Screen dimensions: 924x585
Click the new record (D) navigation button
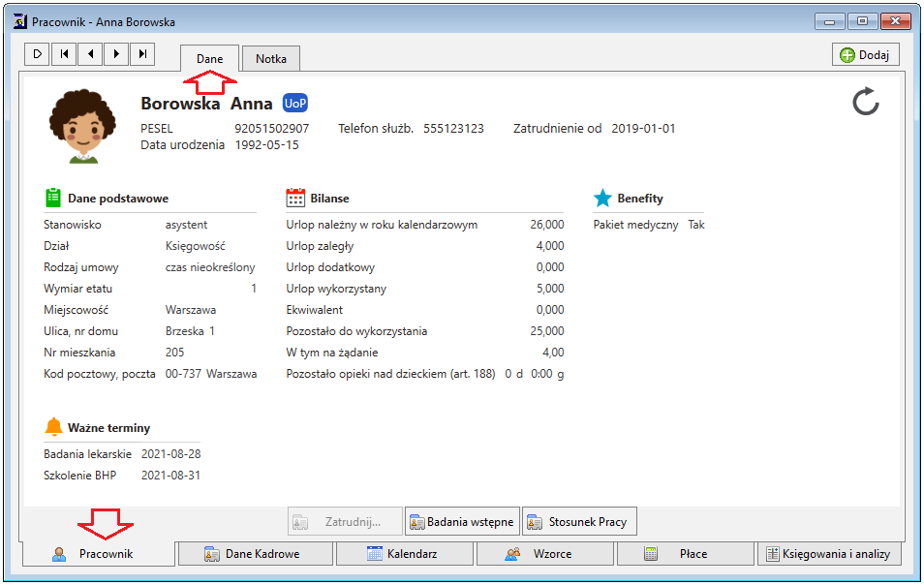pyautogui.click(x=37, y=54)
